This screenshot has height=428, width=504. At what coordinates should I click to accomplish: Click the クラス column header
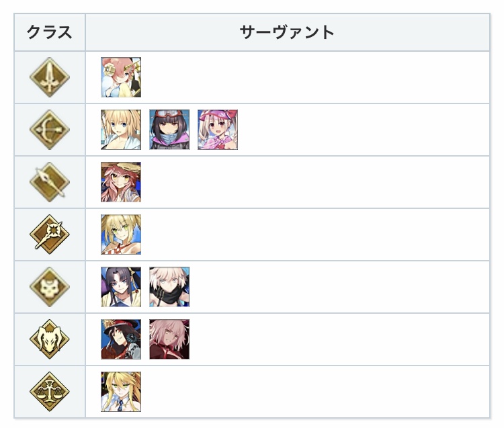click(50, 32)
